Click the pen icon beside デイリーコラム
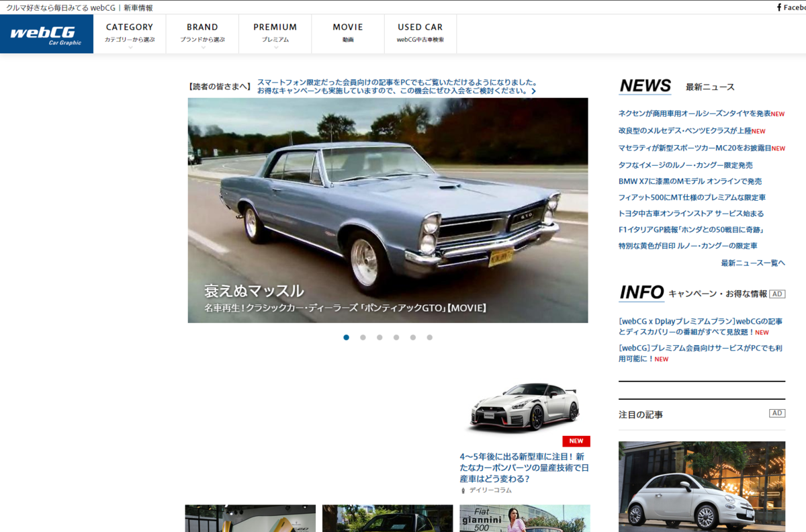Viewport: 806px width, 532px height. pyautogui.click(x=463, y=490)
